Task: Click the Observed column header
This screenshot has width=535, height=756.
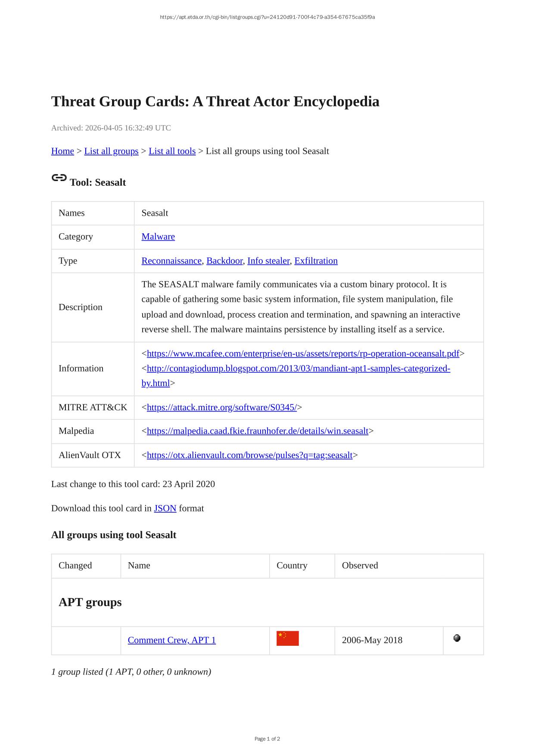Action: tap(360, 566)
